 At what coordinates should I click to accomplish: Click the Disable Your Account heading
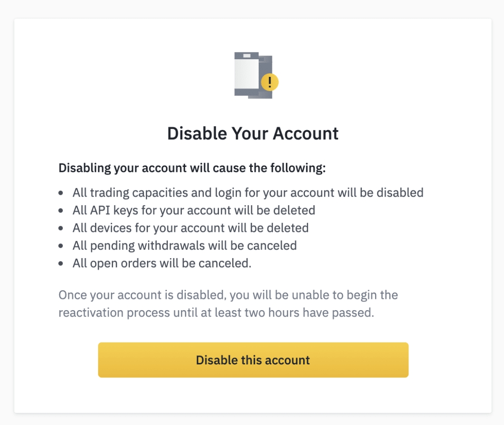coord(253,133)
